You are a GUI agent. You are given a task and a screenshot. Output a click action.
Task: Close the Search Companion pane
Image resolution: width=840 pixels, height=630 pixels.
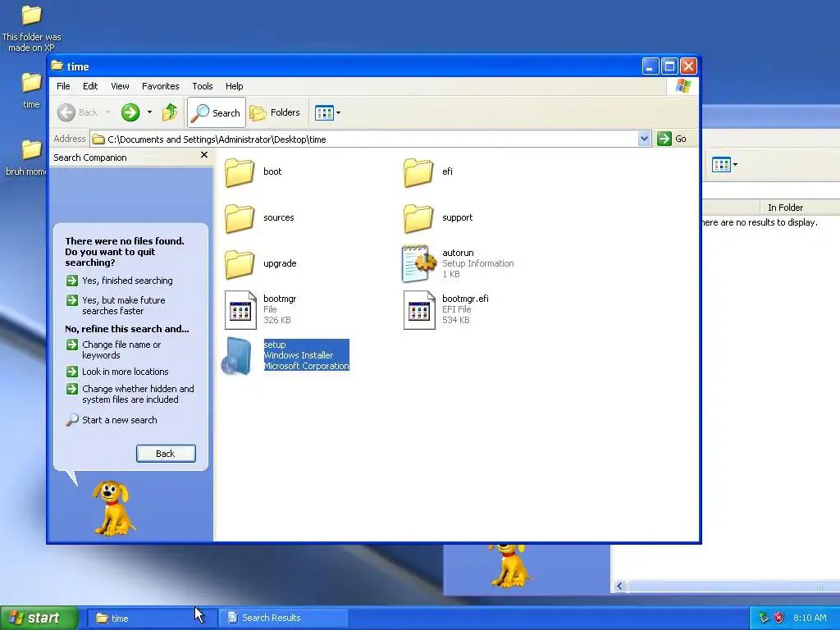coord(204,155)
